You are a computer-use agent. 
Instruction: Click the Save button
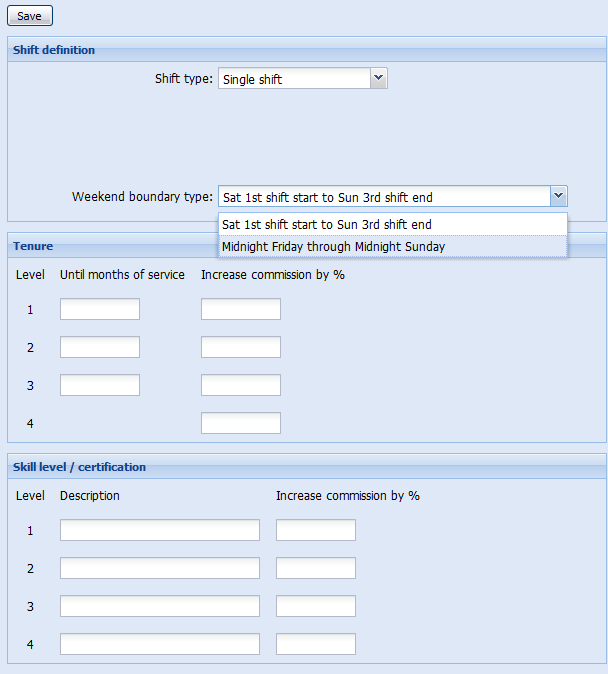(x=29, y=16)
